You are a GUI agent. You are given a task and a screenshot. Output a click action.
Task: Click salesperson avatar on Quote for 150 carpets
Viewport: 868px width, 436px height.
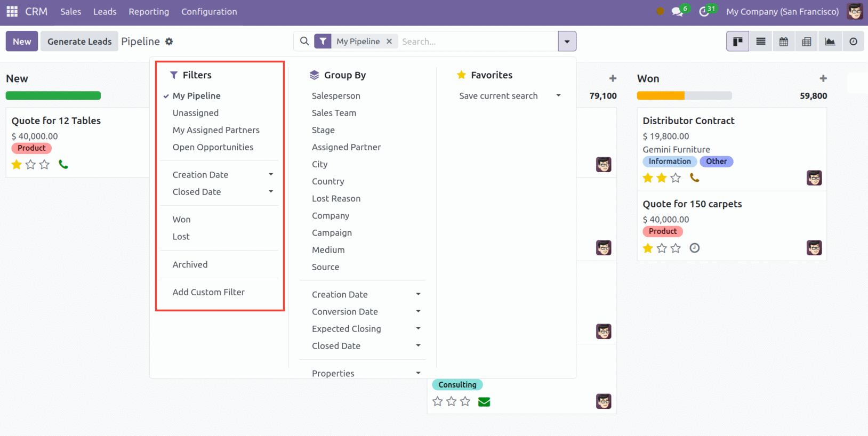tap(814, 248)
